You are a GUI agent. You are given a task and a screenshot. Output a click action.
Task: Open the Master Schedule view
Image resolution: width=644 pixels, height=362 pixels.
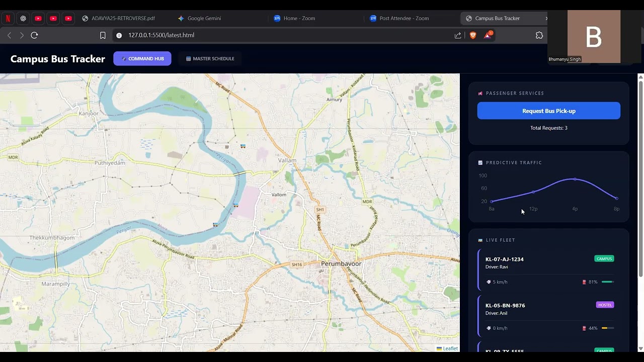pyautogui.click(x=210, y=58)
